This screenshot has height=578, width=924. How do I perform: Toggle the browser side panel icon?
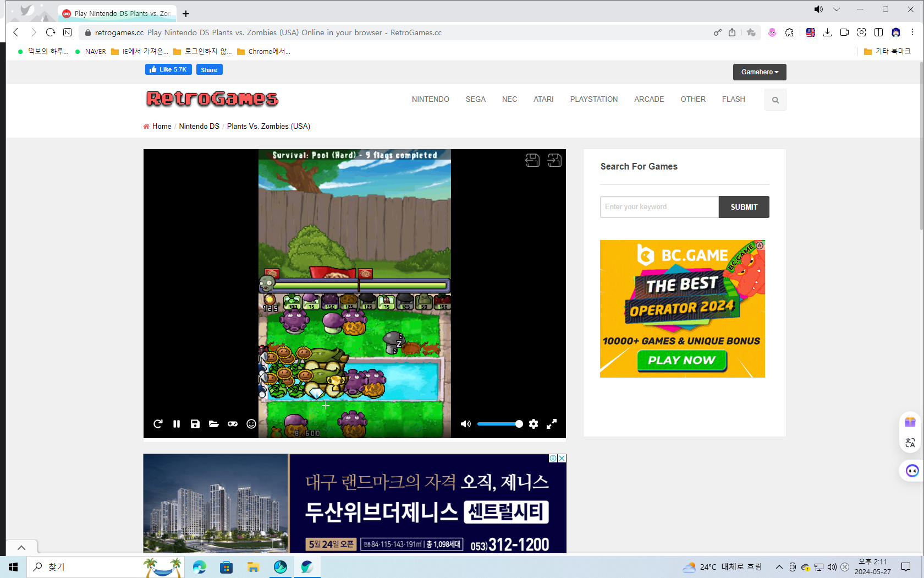879,32
